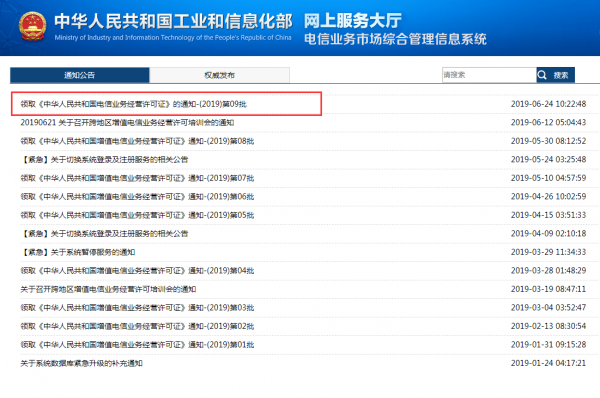Click timestamp 2019-01-24 04:17:21
The image size is (600, 398).
[548, 363]
